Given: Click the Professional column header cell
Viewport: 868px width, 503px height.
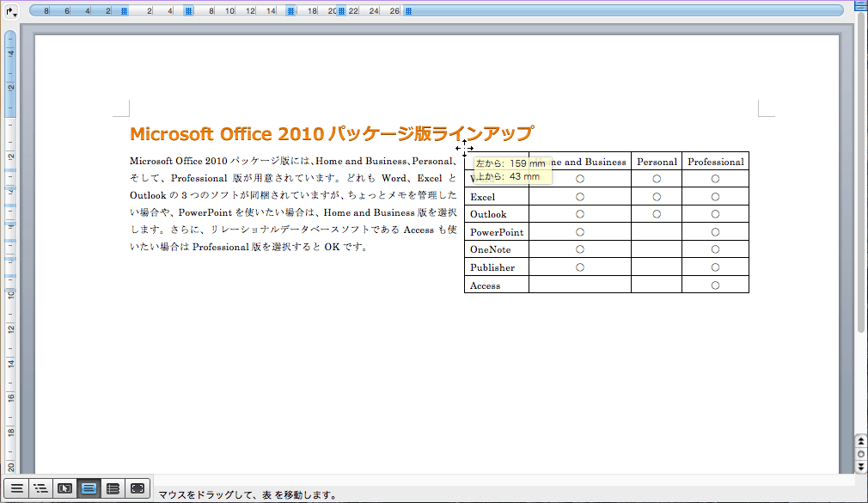Looking at the screenshot, I should [x=715, y=161].
